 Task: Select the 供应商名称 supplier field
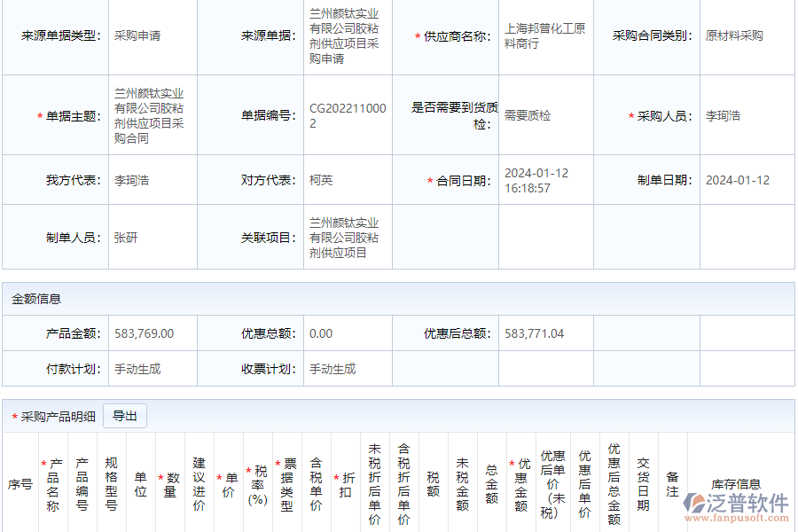(545, 35)
